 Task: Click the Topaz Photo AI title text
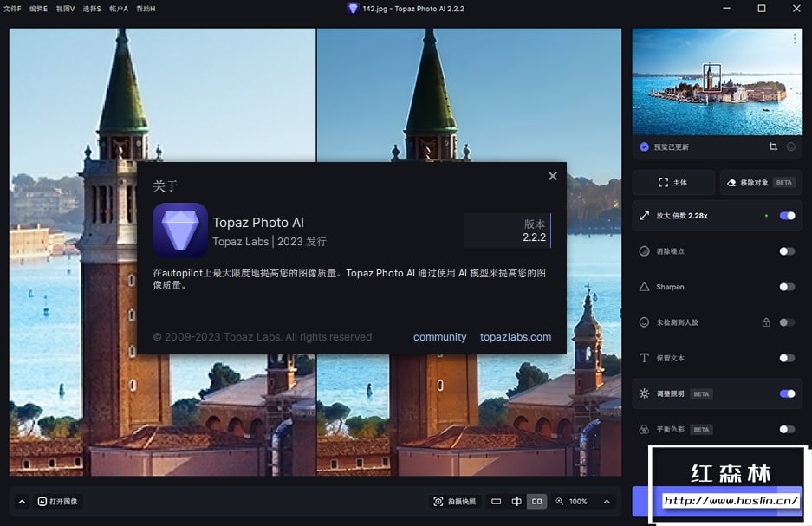click(x=258, y=223)
